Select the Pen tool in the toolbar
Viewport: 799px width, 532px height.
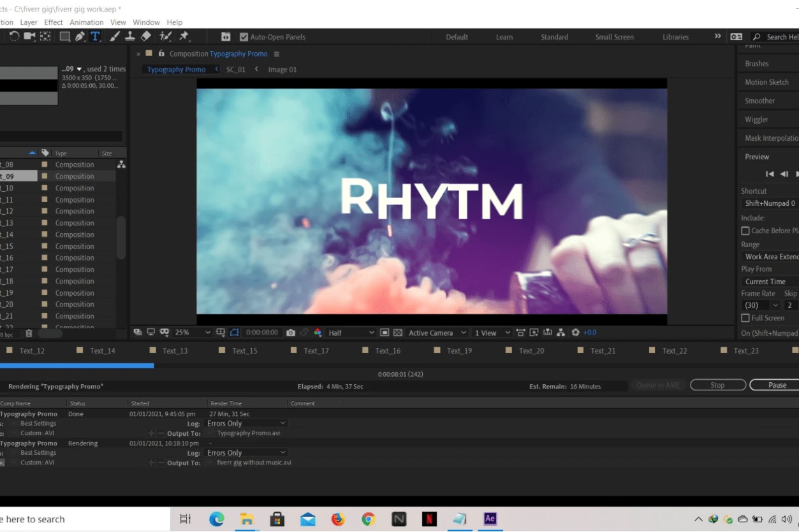pos(80,36)
